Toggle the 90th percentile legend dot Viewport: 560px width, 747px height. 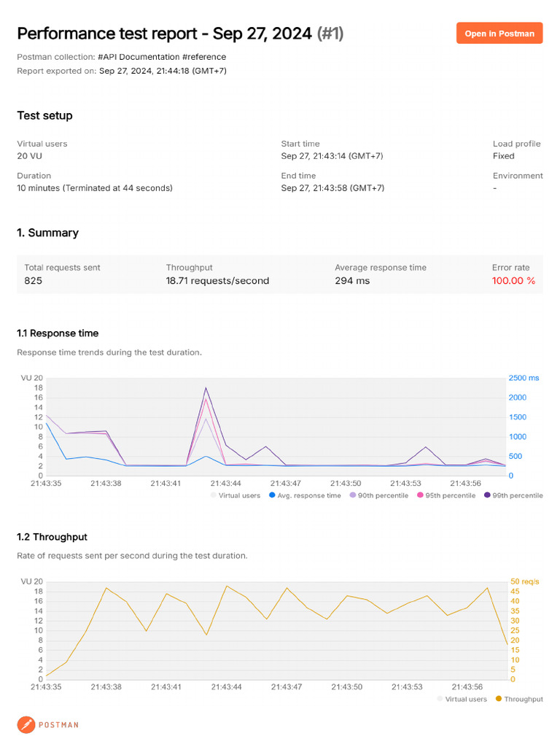pos(353,495)
